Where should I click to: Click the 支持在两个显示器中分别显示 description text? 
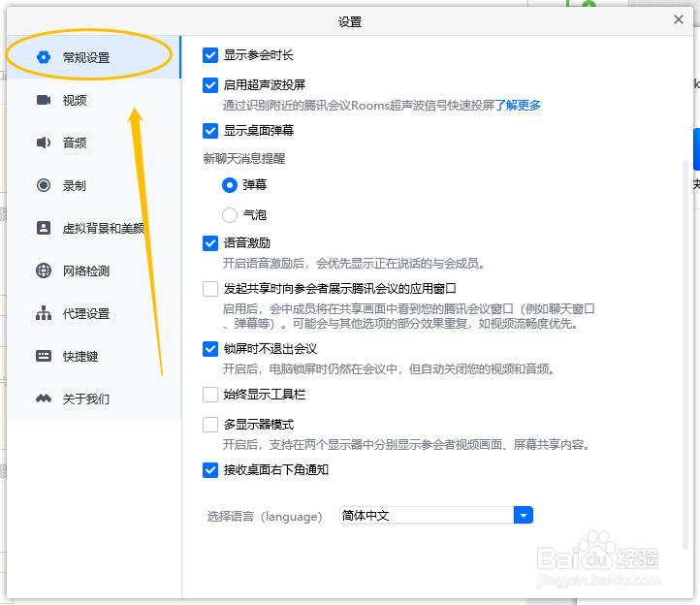coord(406,445)
